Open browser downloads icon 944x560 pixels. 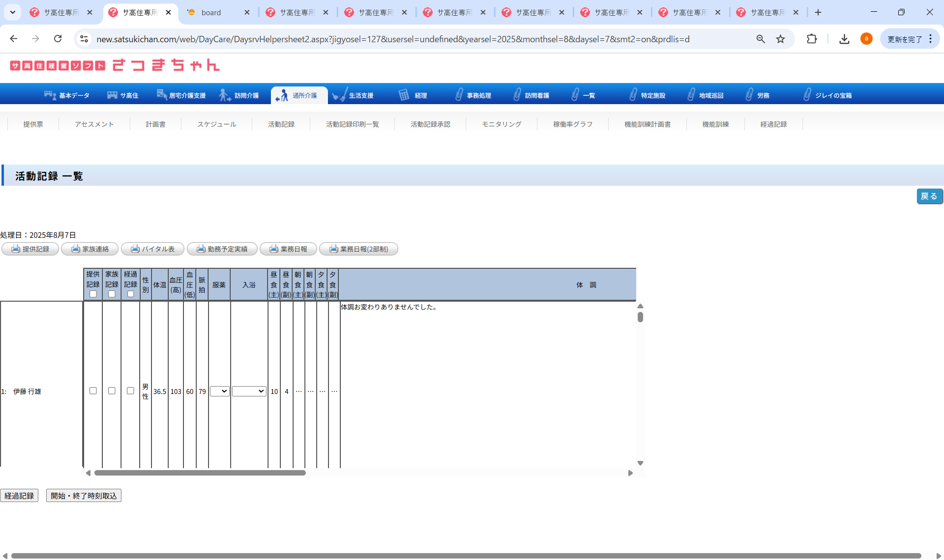844,39
